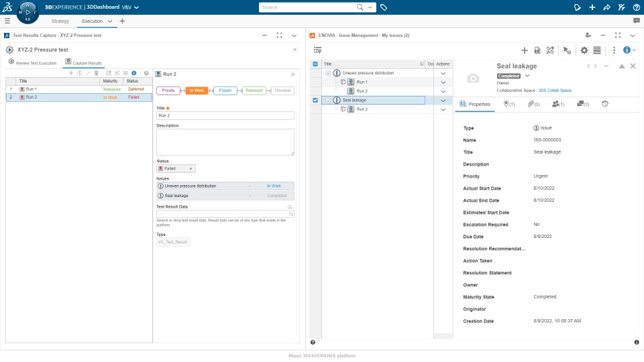Promote Run 2 to Frozen

coord(225,90)
